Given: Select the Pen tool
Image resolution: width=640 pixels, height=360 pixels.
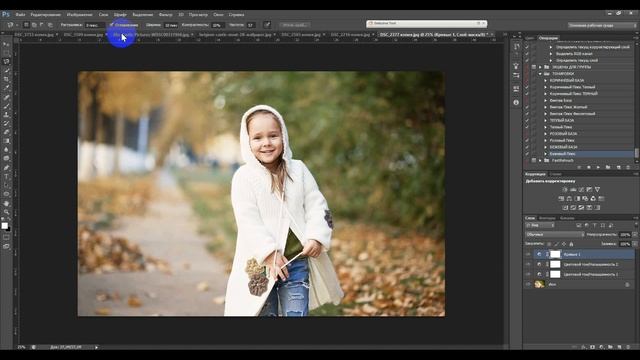Looking at the screenshot, I should click(6, 168).
